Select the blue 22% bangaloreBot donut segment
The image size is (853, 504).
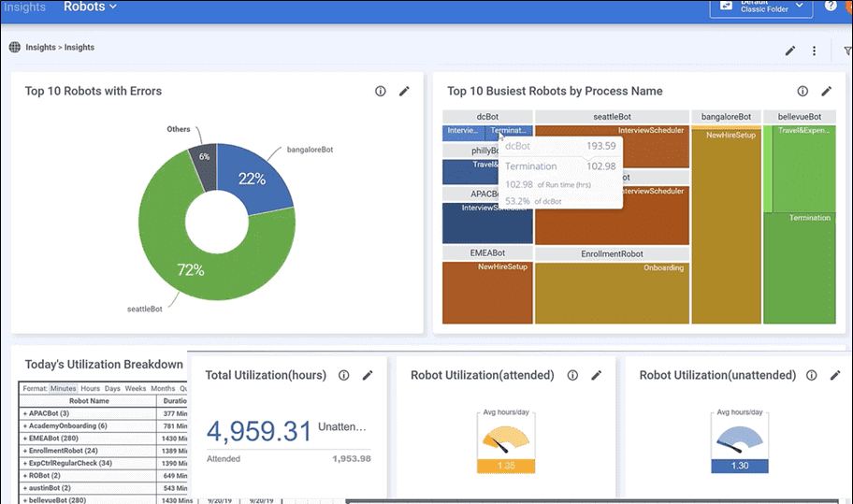253,179
